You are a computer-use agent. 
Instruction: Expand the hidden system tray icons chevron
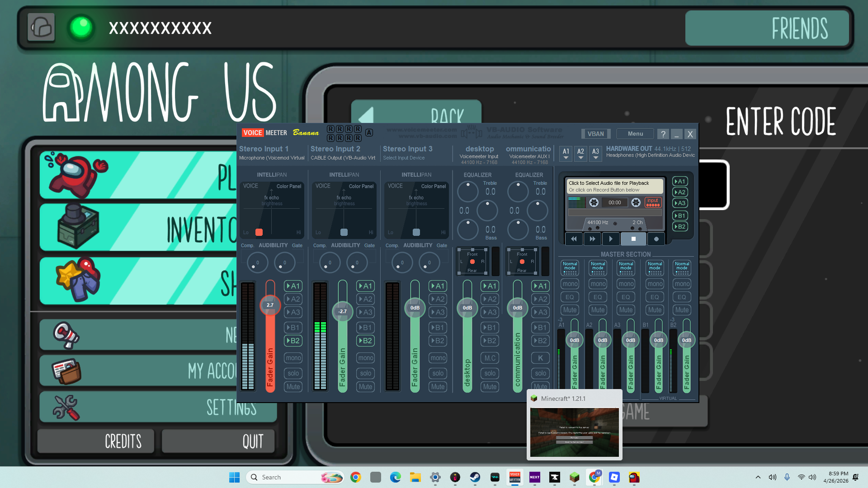coord(758,477)
